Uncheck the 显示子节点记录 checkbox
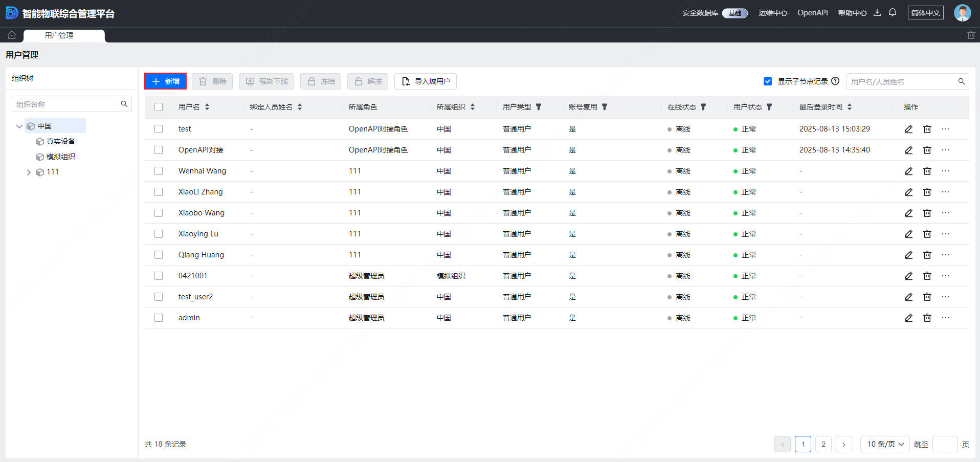The height and width of the screenshot is (462, 980). tap(768, 81)
